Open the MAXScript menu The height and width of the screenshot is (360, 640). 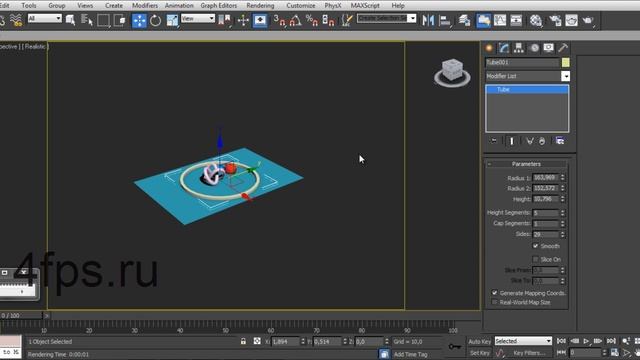click(365, 5)
